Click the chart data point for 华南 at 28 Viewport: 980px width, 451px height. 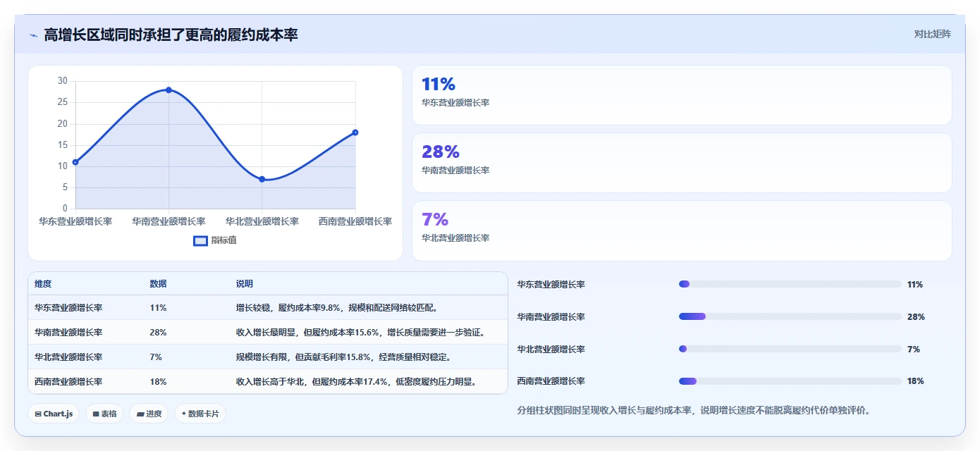pyautogui.click(x=169, y=90)
